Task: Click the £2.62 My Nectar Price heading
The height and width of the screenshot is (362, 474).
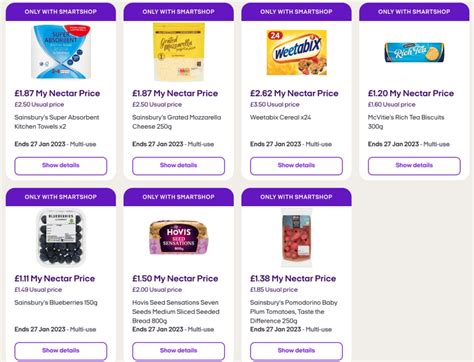Action: tap(294, 93)
